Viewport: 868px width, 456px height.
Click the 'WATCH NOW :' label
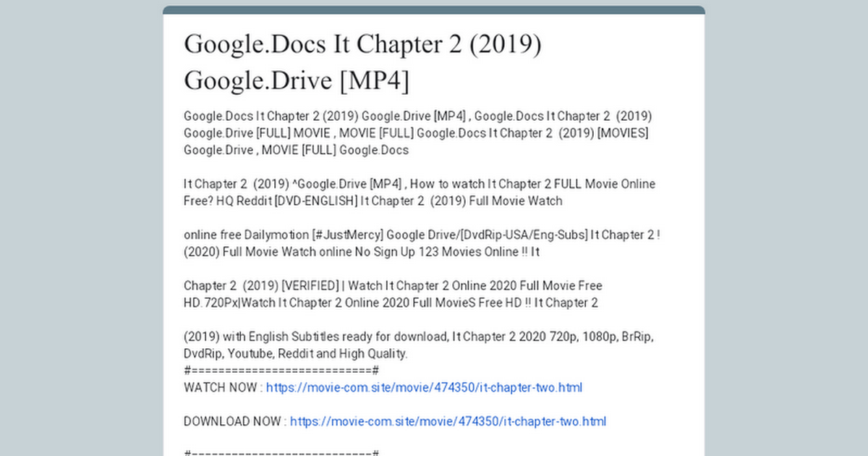(x=224, y=387)
